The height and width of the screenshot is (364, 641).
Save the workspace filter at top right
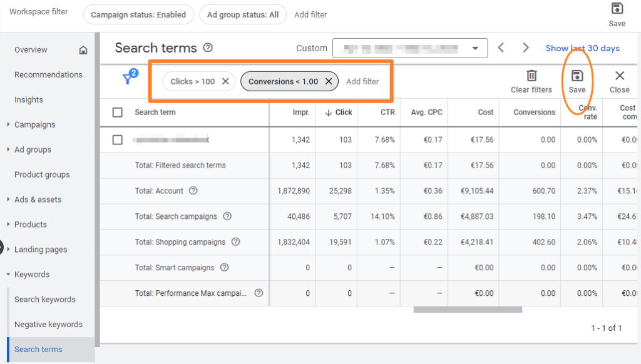(617, 15)
